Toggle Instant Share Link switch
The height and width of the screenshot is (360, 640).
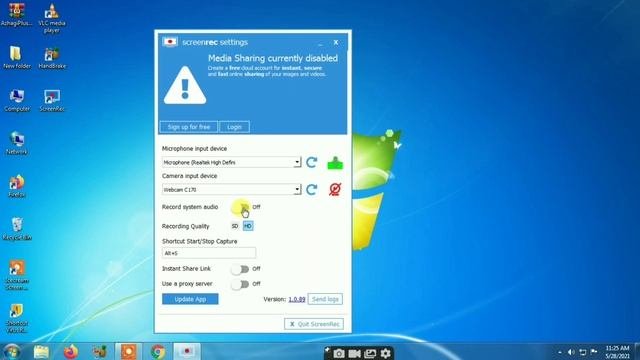(240, 269)
